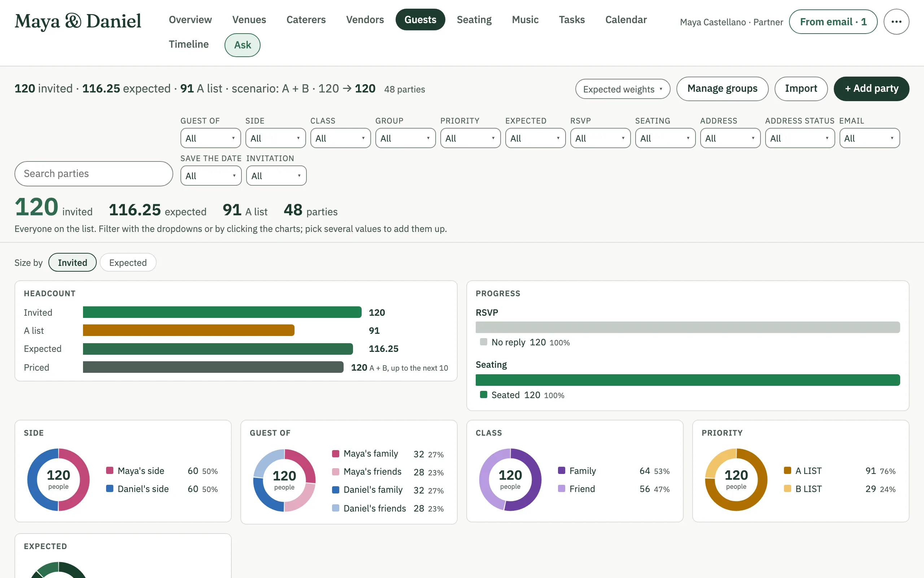Click the Add party button
Viewport: 924px width, 578px height.
871,89
